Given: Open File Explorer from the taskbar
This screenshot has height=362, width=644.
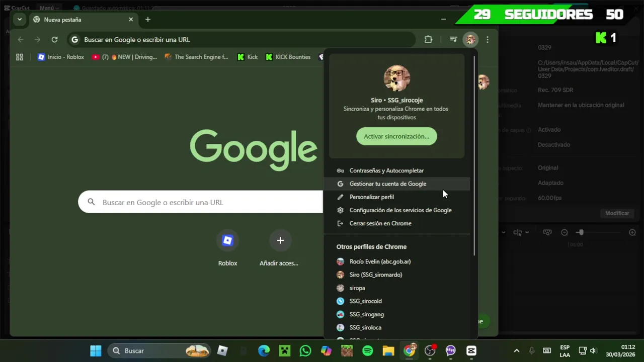Looking at the screenshot, I should click(x=388, y=350).
